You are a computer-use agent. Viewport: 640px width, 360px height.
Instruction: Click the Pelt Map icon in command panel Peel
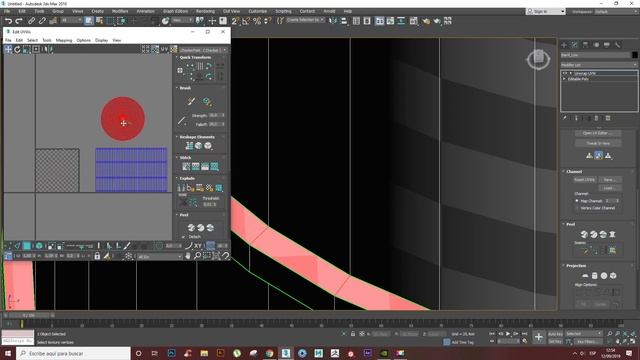point(612,234)
